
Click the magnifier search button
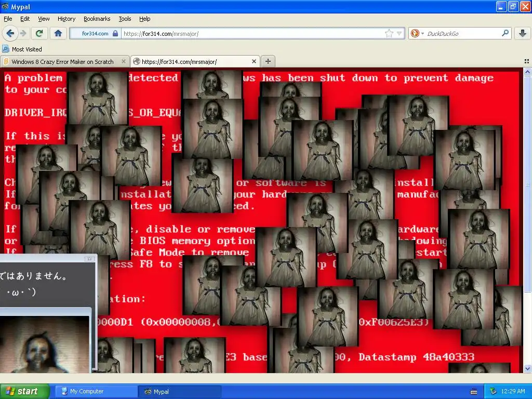505,33
